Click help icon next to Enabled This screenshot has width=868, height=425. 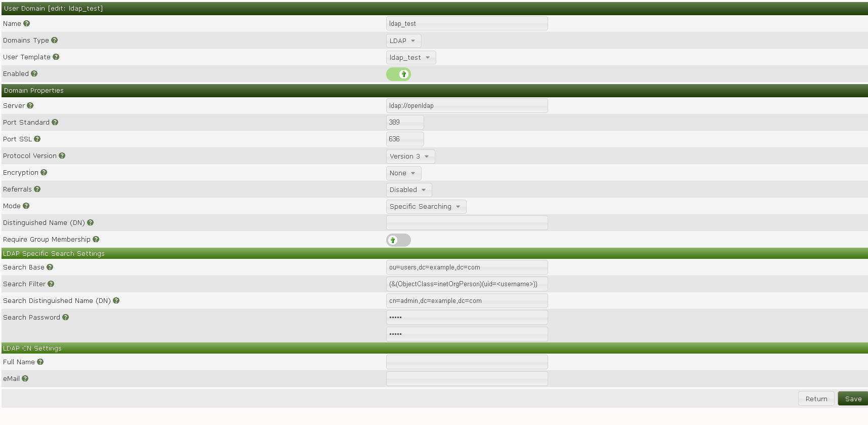click(x=34, y=73)
